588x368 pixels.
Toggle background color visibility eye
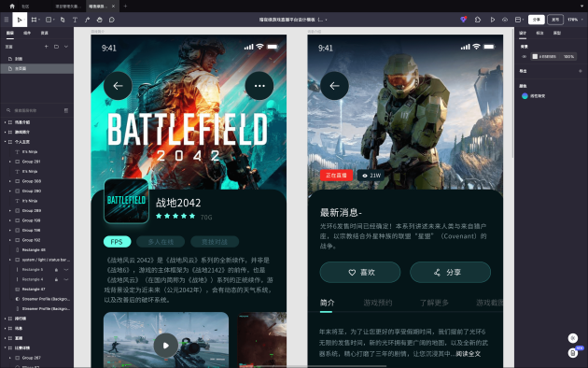click(525, 57)
